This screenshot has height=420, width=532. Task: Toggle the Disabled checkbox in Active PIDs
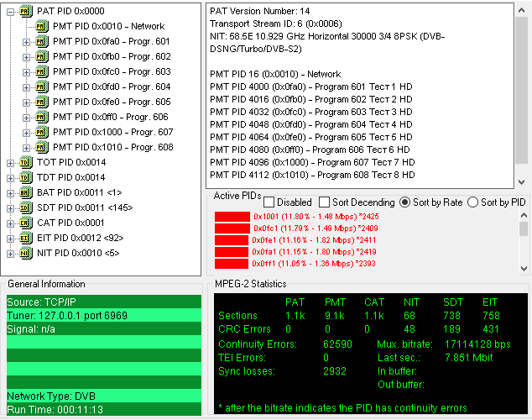(269, 202)
